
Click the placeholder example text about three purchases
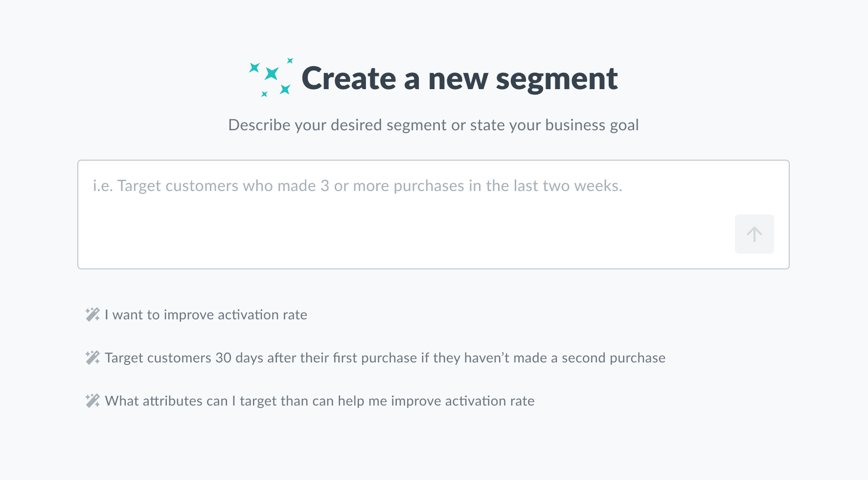[x=357, y=186]
